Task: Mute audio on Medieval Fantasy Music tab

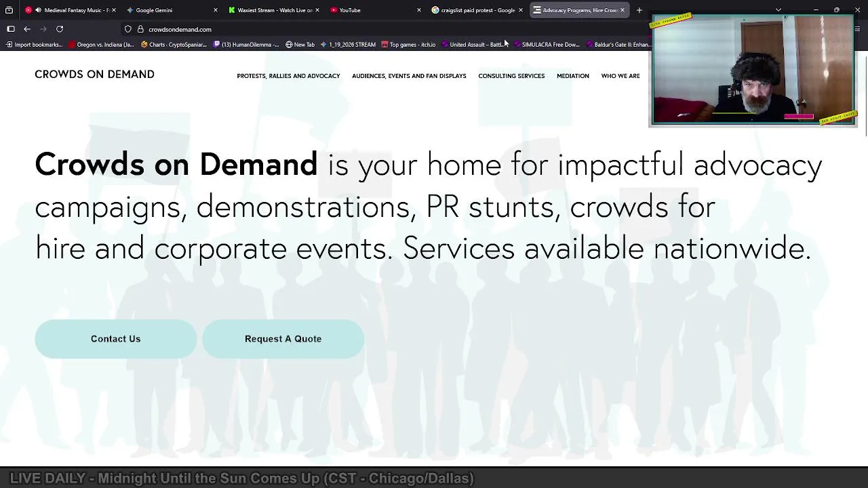Action: pyautogui.click(x=38, y=10)
